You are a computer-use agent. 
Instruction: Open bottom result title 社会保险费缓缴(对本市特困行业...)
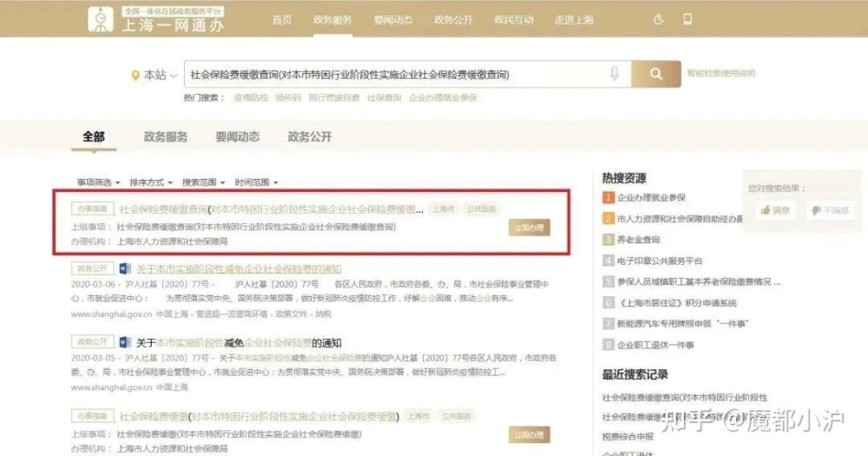(x=259, y=416)
